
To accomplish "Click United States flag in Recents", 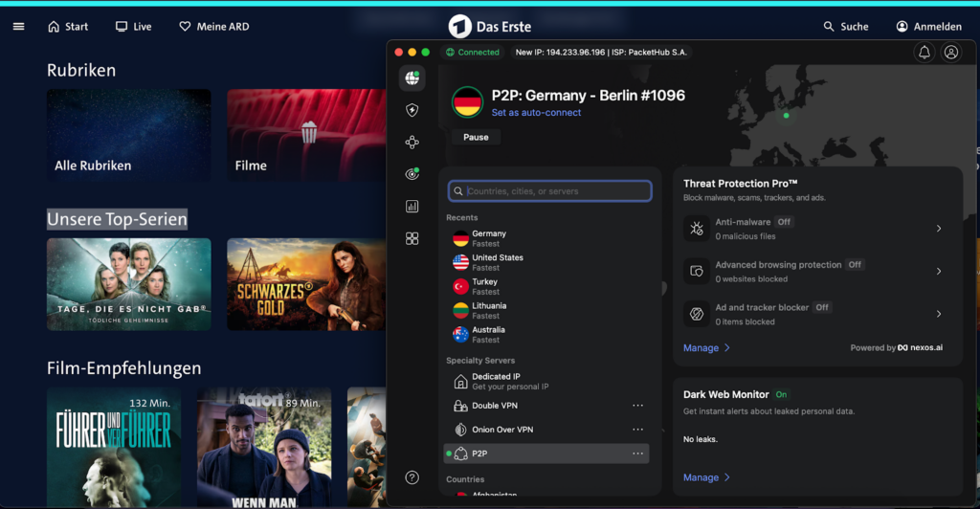I will tap(460, 262).
